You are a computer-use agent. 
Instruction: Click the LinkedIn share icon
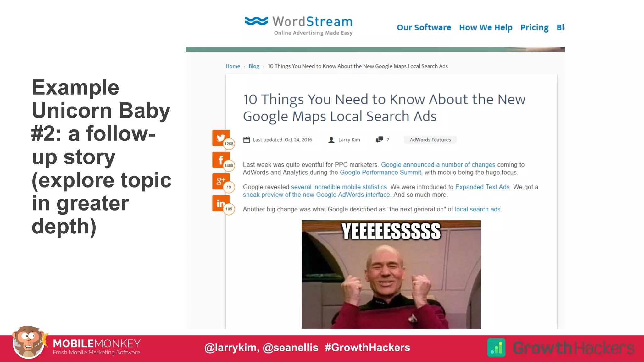[221, 203]
